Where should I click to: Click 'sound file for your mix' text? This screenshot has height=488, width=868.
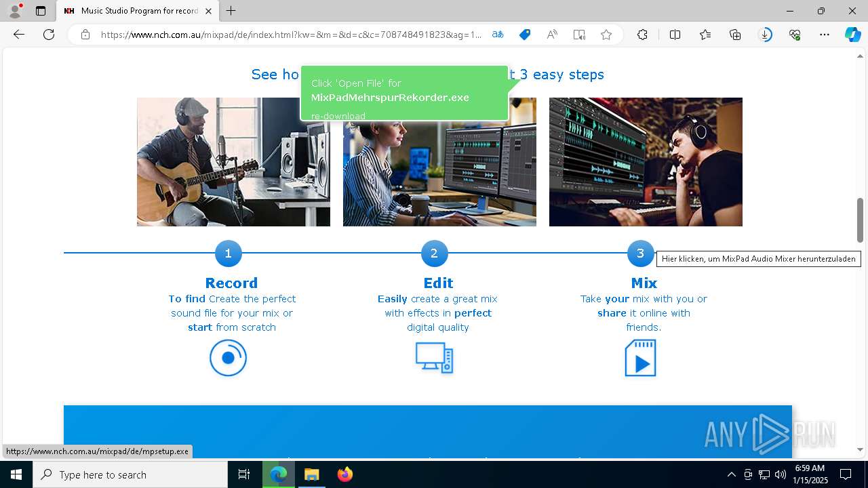pyautogui.click(x=232, y=313)
